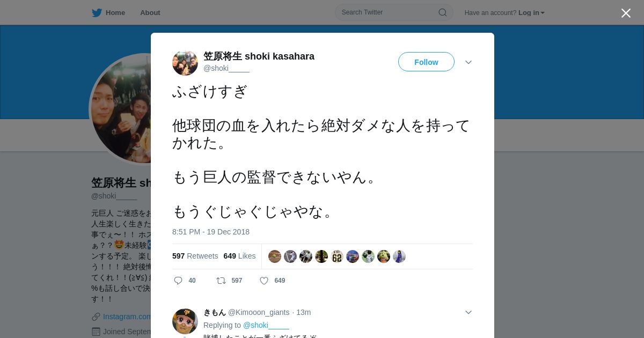Image resolution: width=644 pixels, height=338 pixels.
Task: Click the retweet arrows icon
Action: [221, 281]
